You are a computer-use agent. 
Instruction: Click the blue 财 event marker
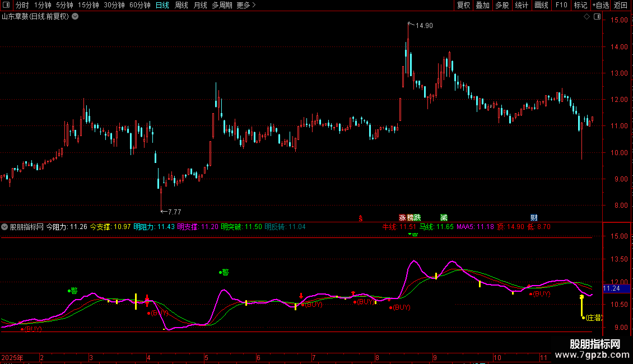pyautogui.click(x=534, y=218)
